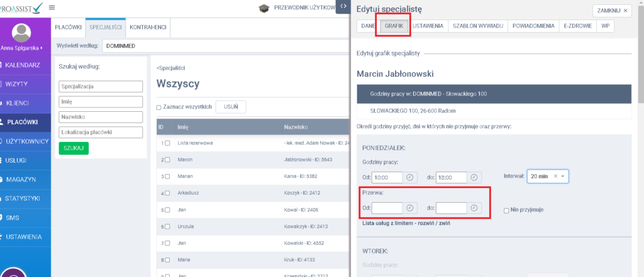Click the hamburger menu icon
This screenshot has width=644, height=277.
point(52,8)
